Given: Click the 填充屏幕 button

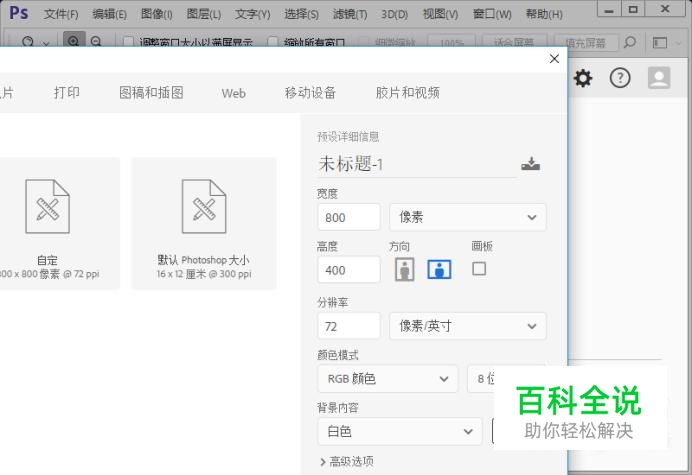Looking at the screenshot, I should [586, 43].
